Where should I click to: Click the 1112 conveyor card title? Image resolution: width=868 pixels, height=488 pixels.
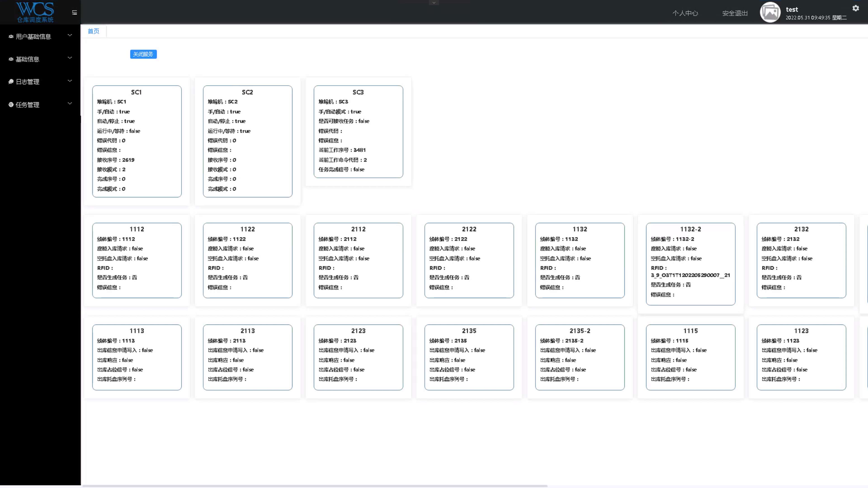137,229
